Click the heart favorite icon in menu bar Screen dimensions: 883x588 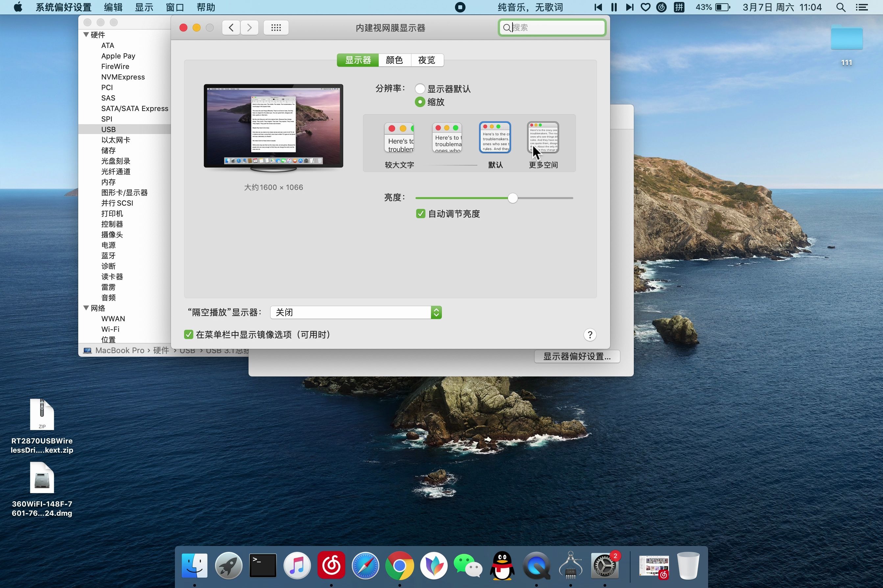point(645,7)
